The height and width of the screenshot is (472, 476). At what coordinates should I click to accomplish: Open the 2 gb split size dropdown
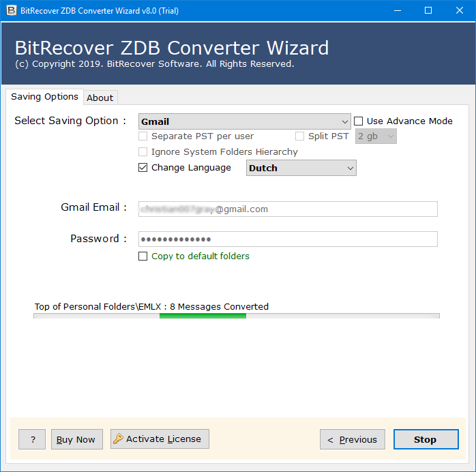coord(376,136)
